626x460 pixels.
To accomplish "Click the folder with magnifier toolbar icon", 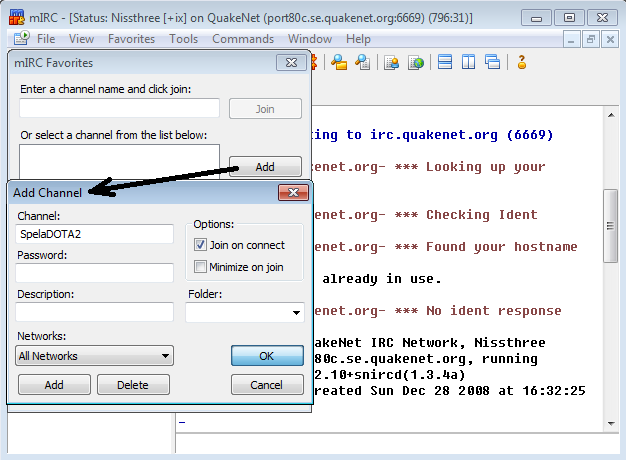I will (x=339, y=62).
